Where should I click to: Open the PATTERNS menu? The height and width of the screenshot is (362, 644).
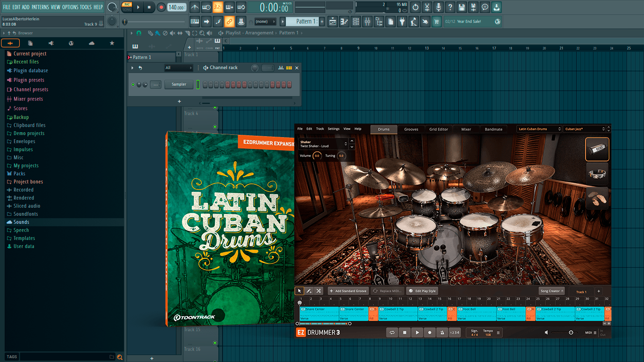(40, 7)
